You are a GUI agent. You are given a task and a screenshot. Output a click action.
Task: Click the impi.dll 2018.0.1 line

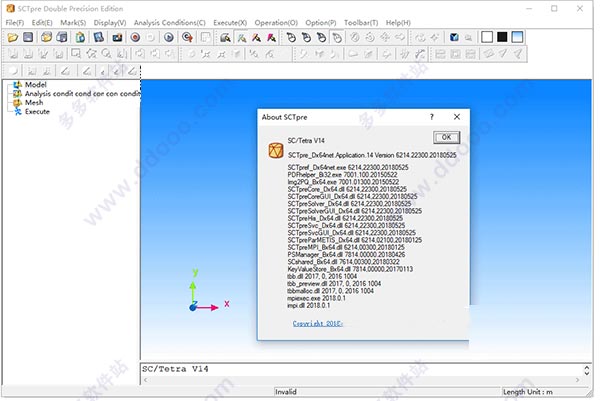click(308, 305)
